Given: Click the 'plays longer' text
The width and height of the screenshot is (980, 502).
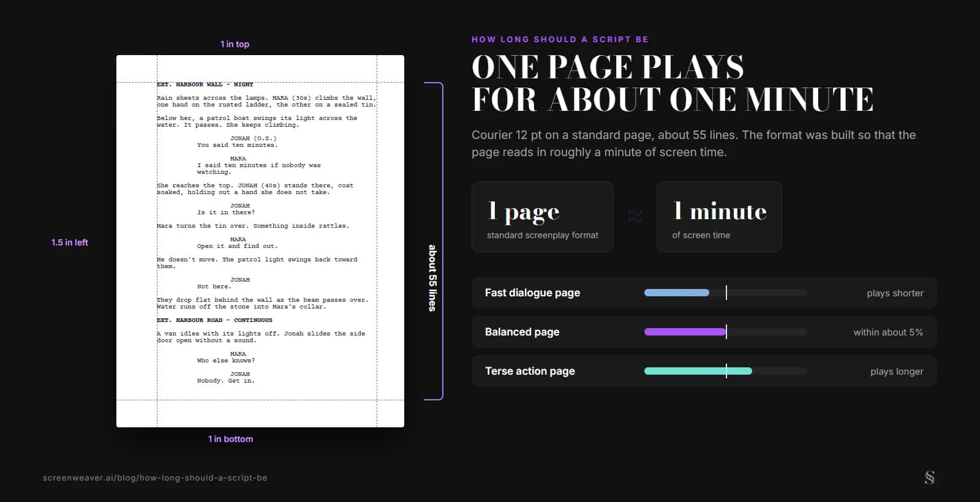Looking at the screenshot, I should [897, 372].
